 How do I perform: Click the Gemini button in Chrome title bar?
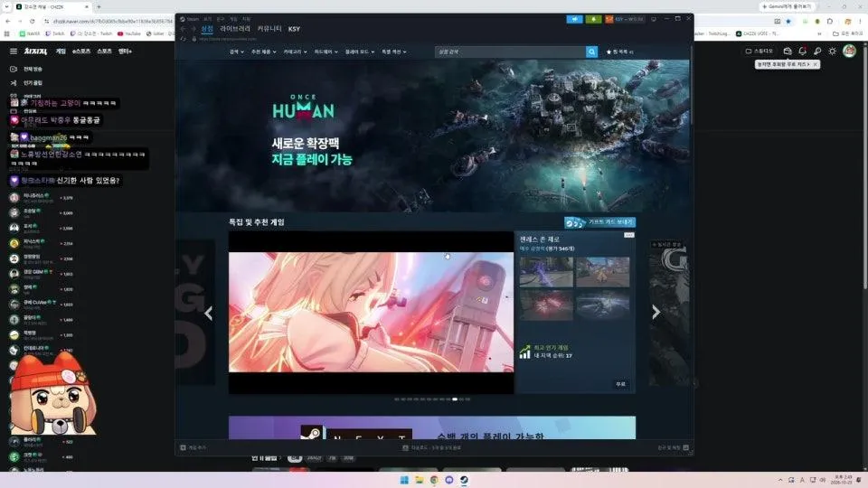coord(787,6)
